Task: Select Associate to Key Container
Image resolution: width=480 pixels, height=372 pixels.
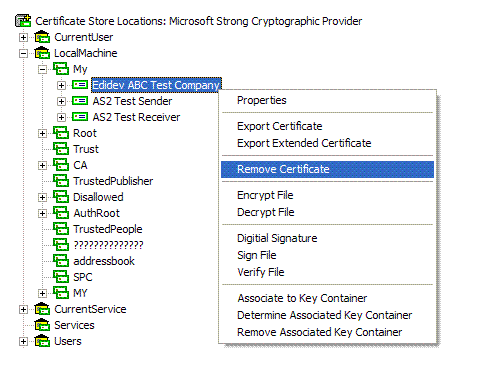Action: (327, 298)
